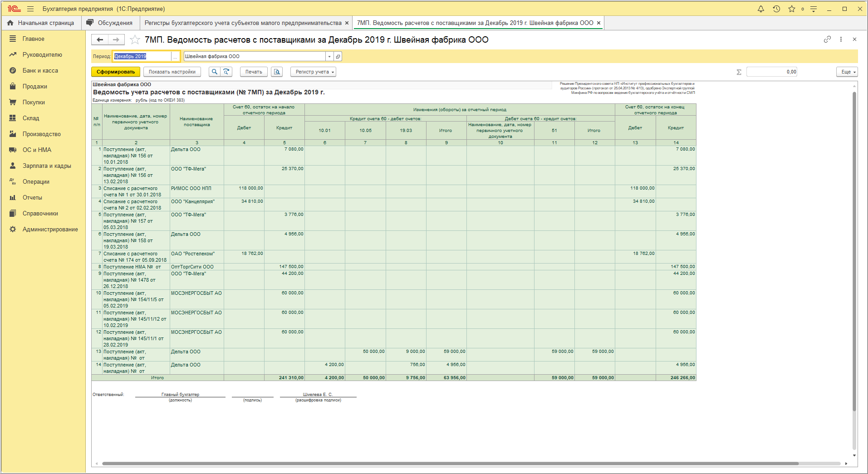Screen dimensions: 868x474
Task: Select ending total cell 246 266,00
Action: pos(676,377)
